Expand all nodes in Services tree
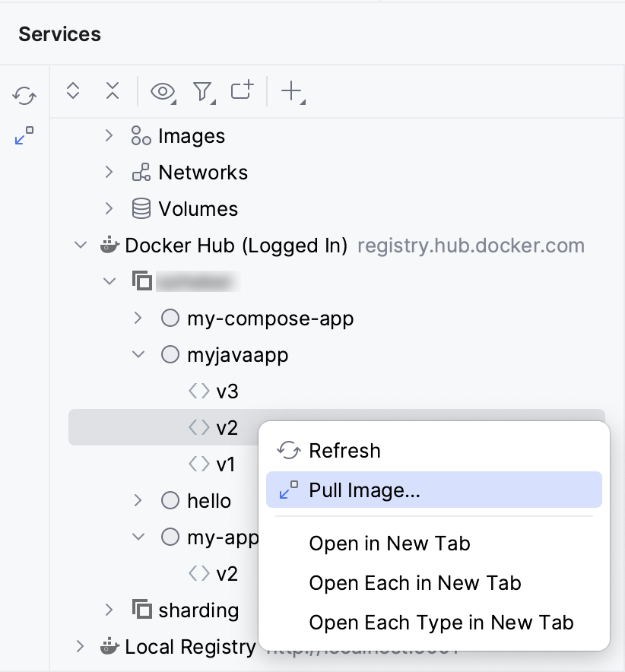Screen dimensions: 625x672 pyautogui.click(x=72, y=90)
